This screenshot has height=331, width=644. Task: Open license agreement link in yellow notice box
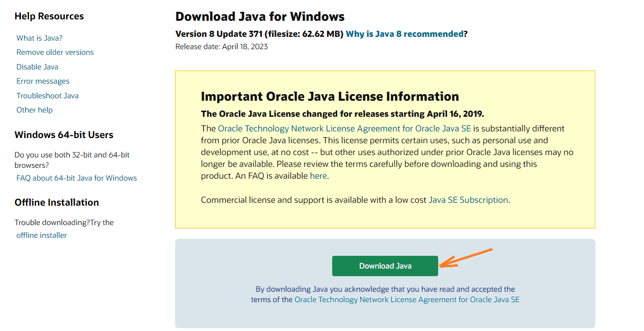(344, 129)
